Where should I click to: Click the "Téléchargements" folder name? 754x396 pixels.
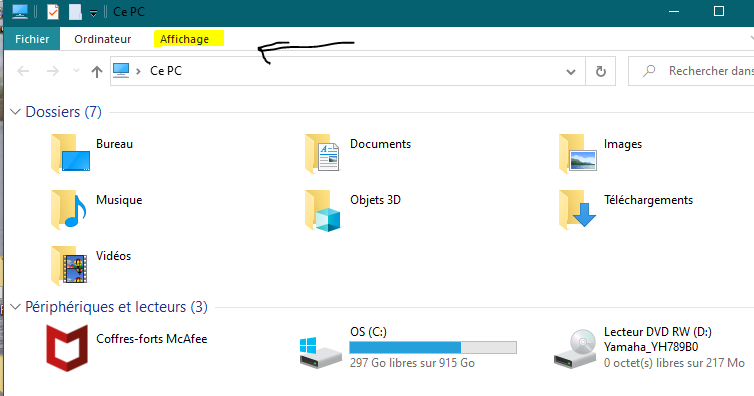click(648, 200)
